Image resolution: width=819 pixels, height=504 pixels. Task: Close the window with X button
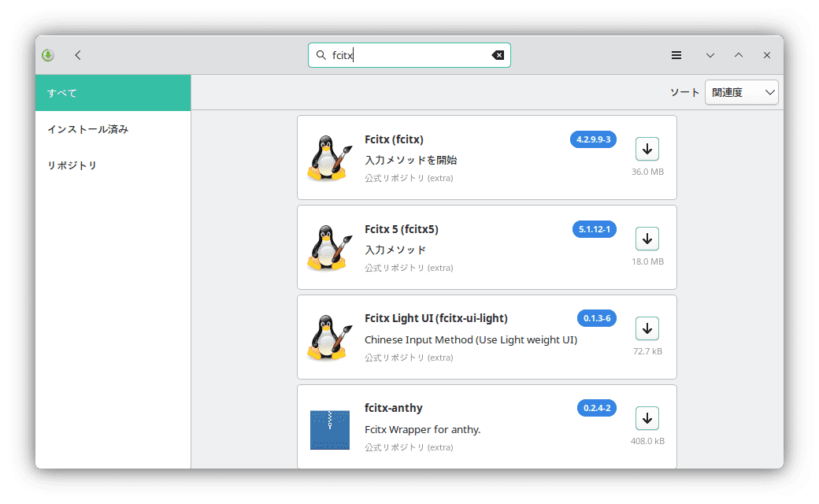(767, 55)
